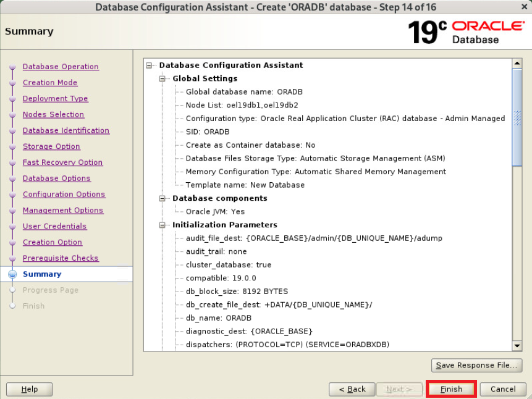Viewport: 532px width, 399px height.
Task: Open the Database Identification step
Action: click(x=66, y=130)
